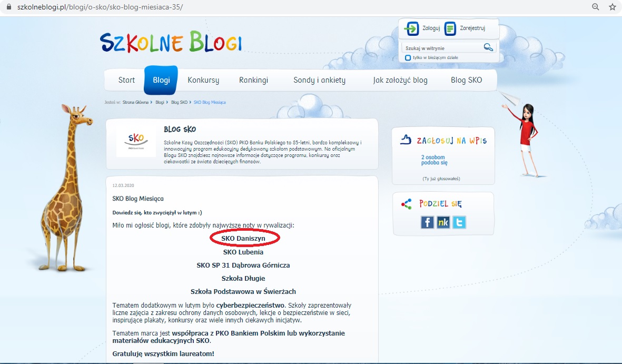
Task: Share the post on Facebook
Action: tap(427, 222)
